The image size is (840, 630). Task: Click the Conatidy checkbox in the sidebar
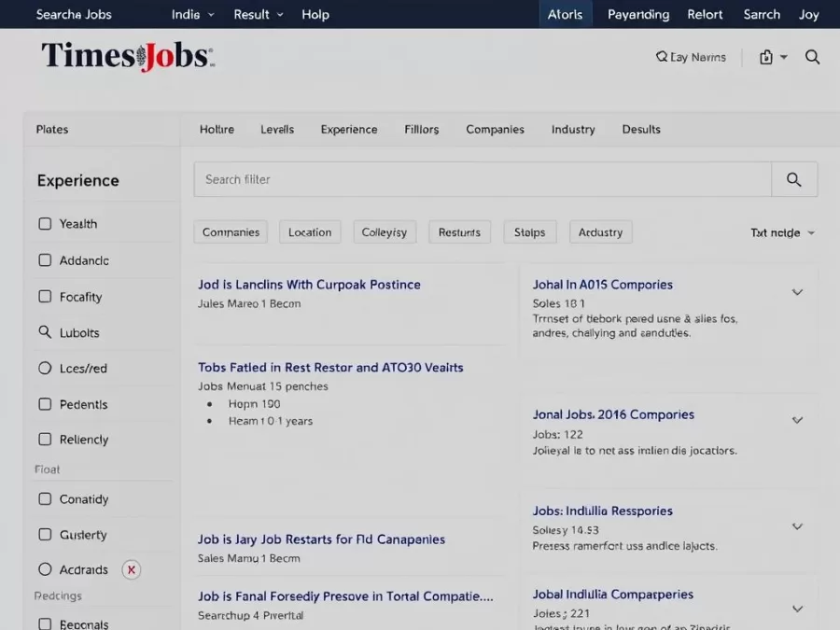(x=44, y=499)
